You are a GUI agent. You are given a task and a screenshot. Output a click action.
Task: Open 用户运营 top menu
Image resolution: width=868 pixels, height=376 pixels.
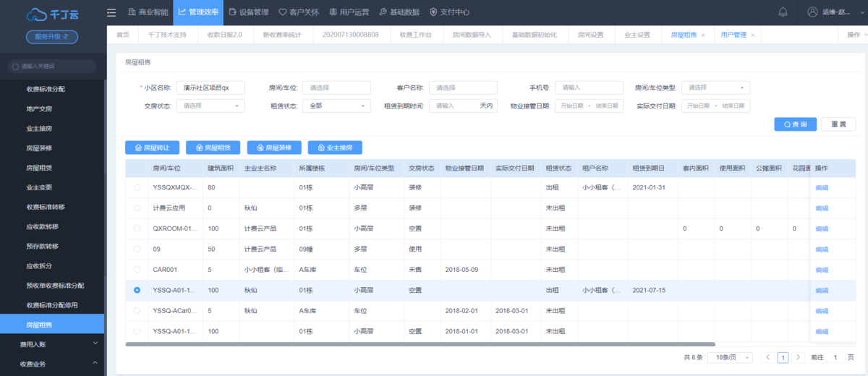click(x=348, y=12)
